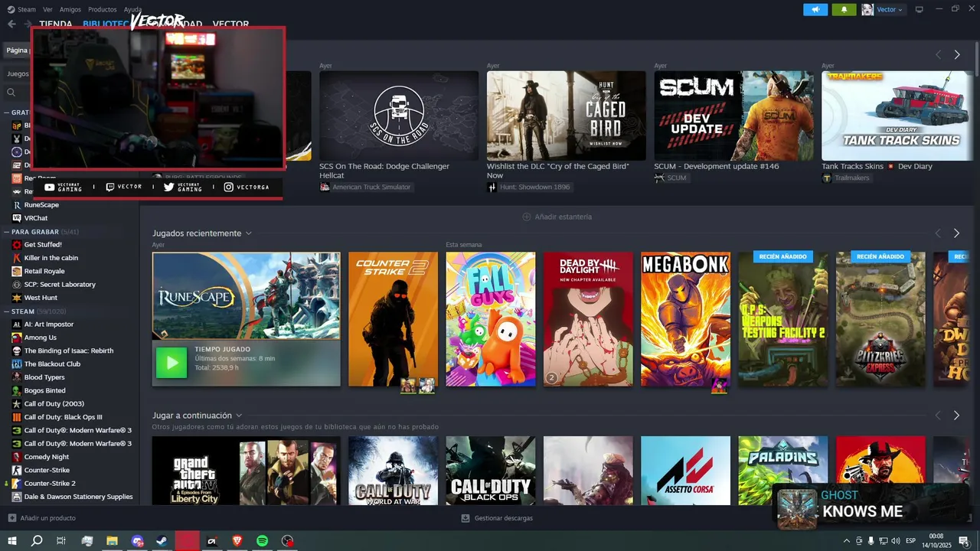
Task: Switch to the VECTOR profile tab
Action: 230,24
